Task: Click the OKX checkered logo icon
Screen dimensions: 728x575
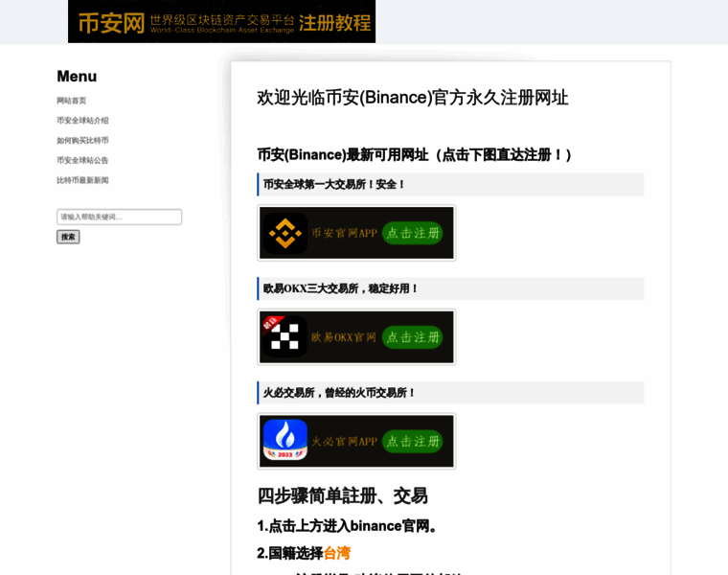Action: coord(285,337)
